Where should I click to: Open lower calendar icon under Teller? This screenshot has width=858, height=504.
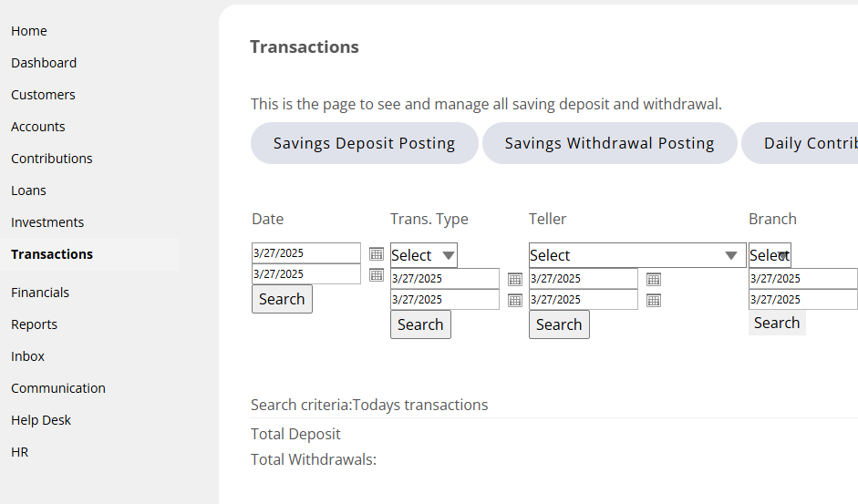(x=654, y=300)
